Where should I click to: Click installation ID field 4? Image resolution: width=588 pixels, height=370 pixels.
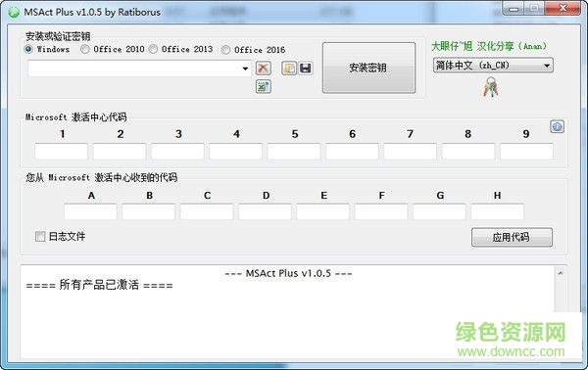236,152
